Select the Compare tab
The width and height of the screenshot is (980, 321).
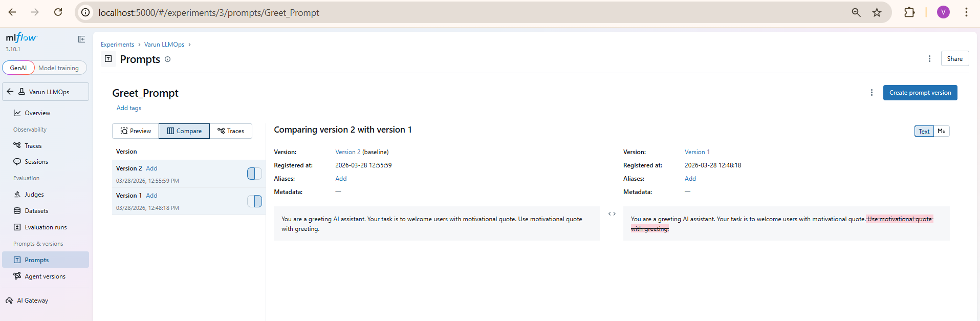(x=184, y=131)
